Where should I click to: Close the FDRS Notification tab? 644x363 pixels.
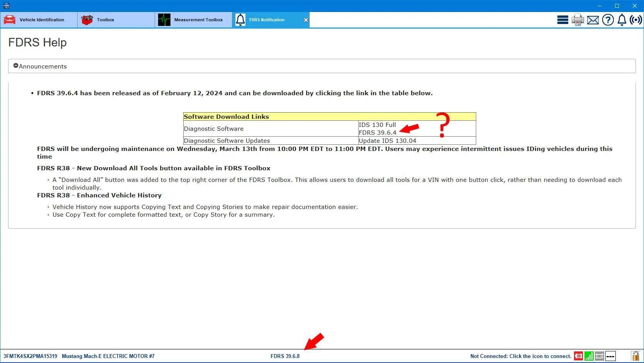306,20
